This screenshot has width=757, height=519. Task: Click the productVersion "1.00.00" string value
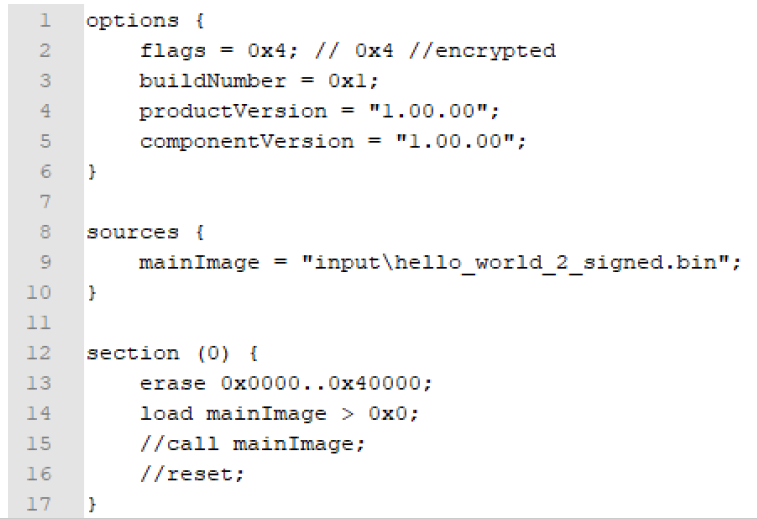coord(447,111)
